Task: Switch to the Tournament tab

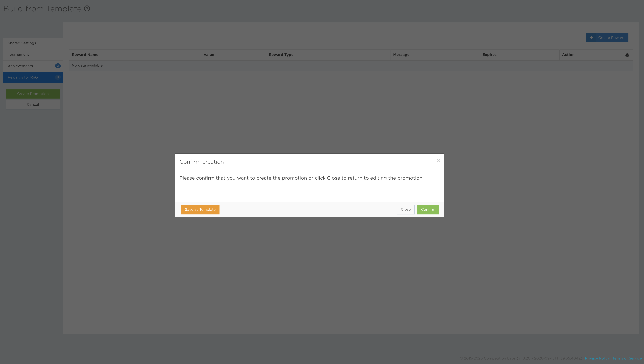Action: click(x=33, y=54)
